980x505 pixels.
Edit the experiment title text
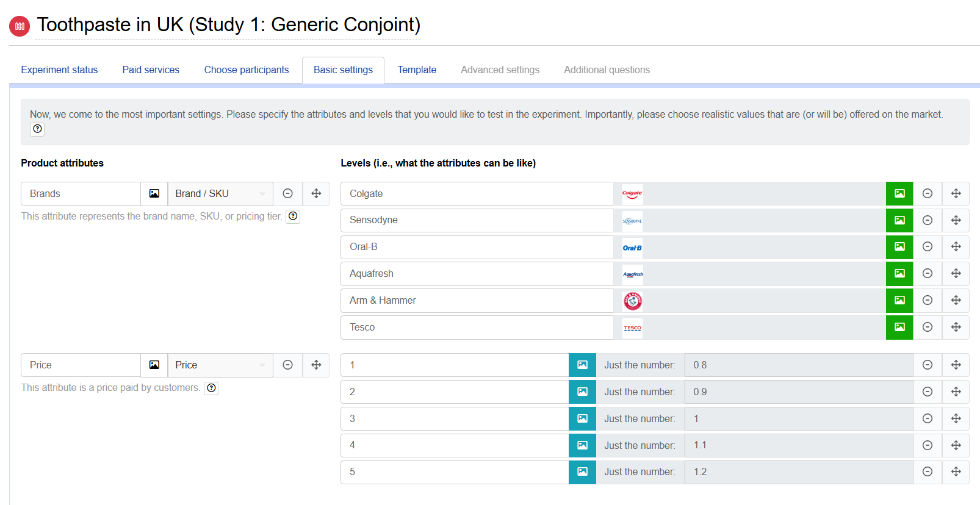coord(228,25)
